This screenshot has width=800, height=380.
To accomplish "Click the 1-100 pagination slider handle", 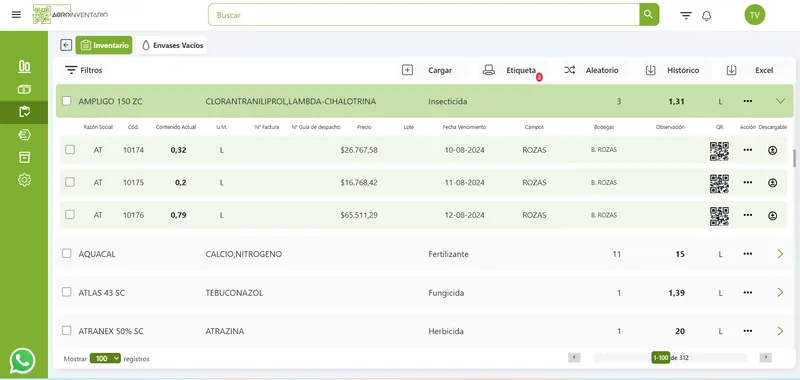I will click(x=660, y=358).
